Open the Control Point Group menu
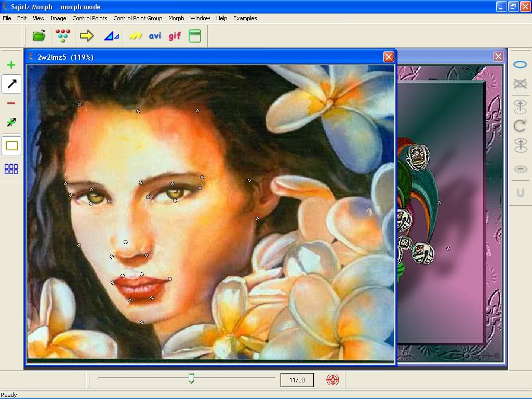The width and height of the screenshot is (532, 399). 138,18
